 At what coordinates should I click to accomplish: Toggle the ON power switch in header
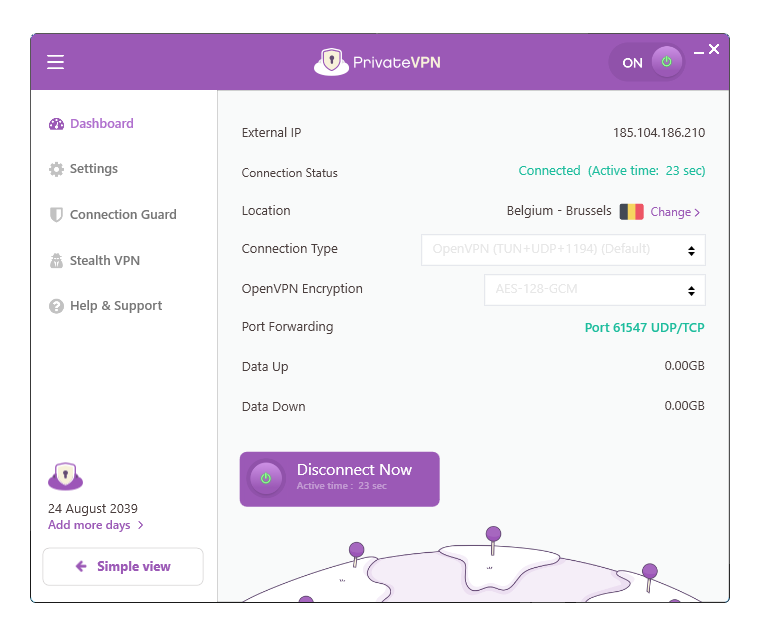[x=647, y=62]
